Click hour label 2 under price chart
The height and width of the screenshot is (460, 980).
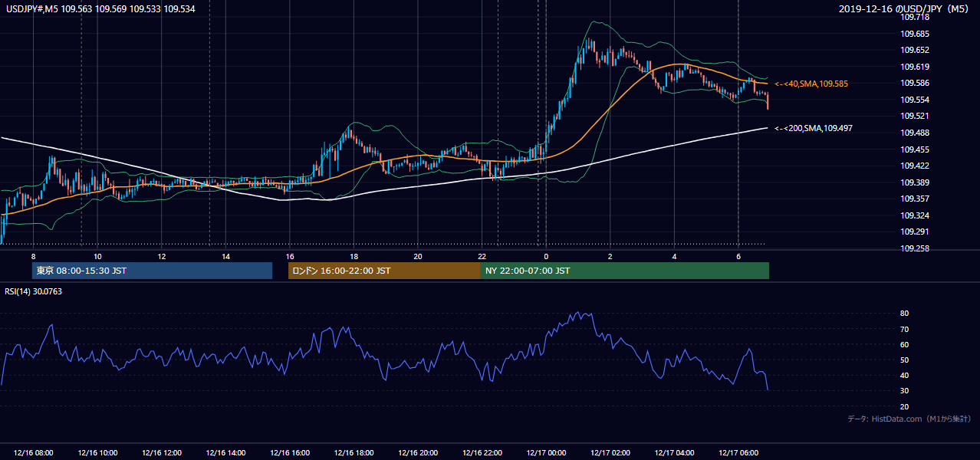610,256
